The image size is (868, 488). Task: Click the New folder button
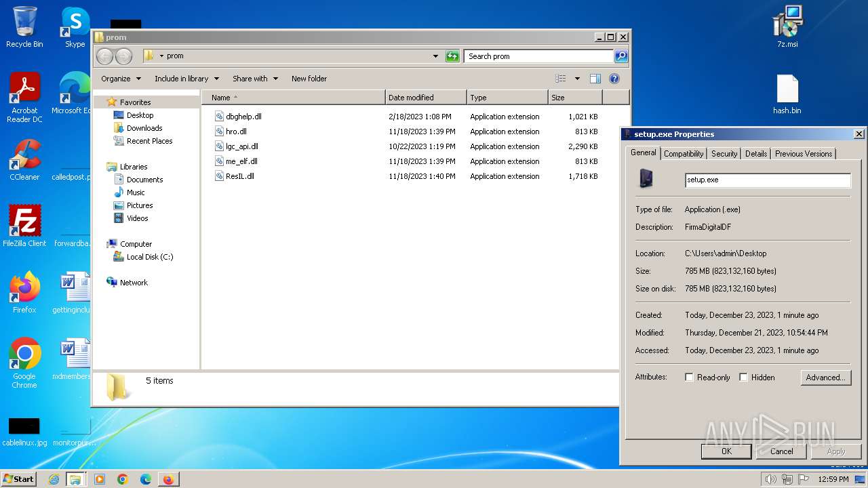pos(309,79)
